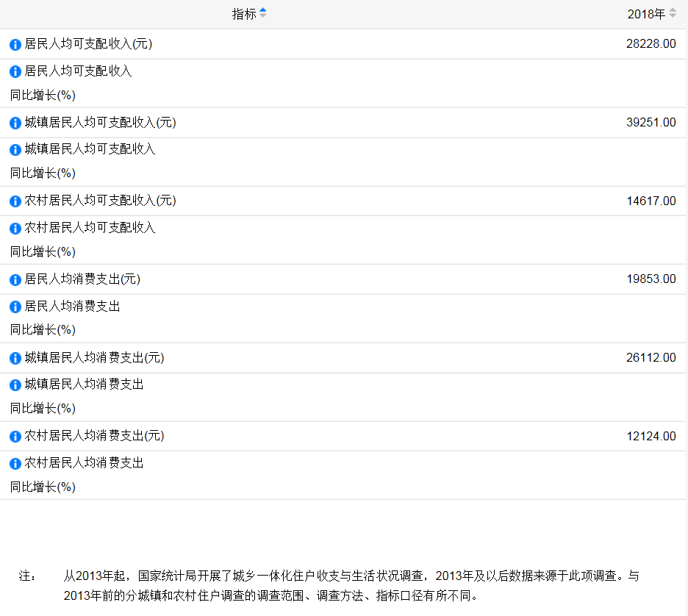The image size is (688, 616).
Task: Click the info icon beside 居民人均可支配收入同比增长(%)
Action: 14,71
